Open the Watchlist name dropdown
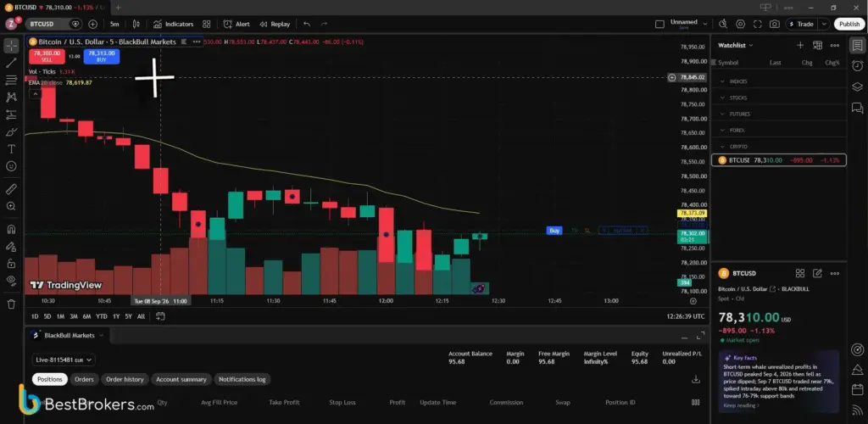 click(x=736, y=46)
